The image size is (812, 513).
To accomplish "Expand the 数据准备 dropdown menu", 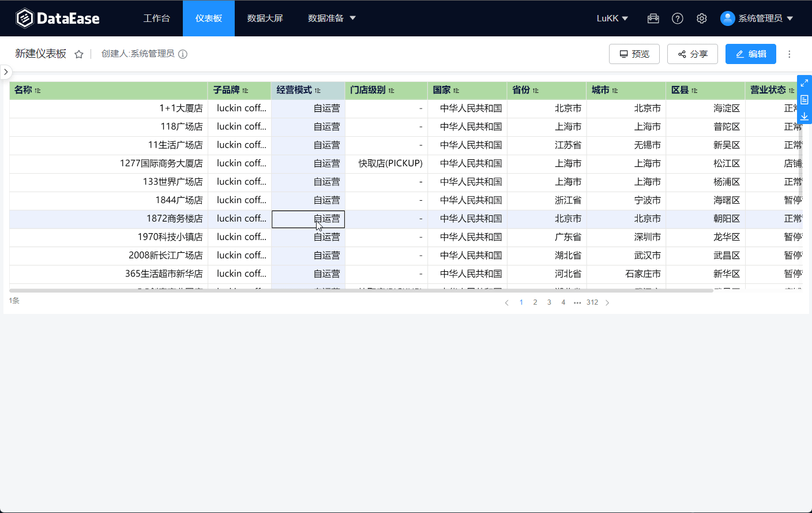I will click(332, 18).
